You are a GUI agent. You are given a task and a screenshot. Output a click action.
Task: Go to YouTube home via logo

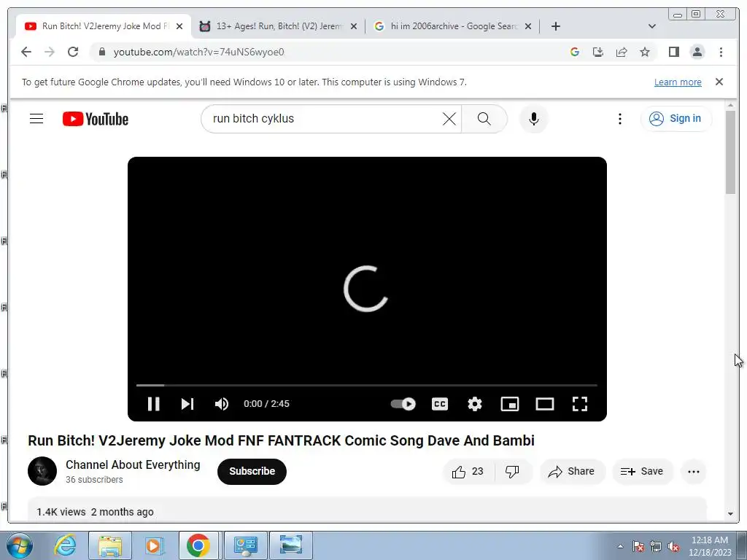click(x=96, y=119)
